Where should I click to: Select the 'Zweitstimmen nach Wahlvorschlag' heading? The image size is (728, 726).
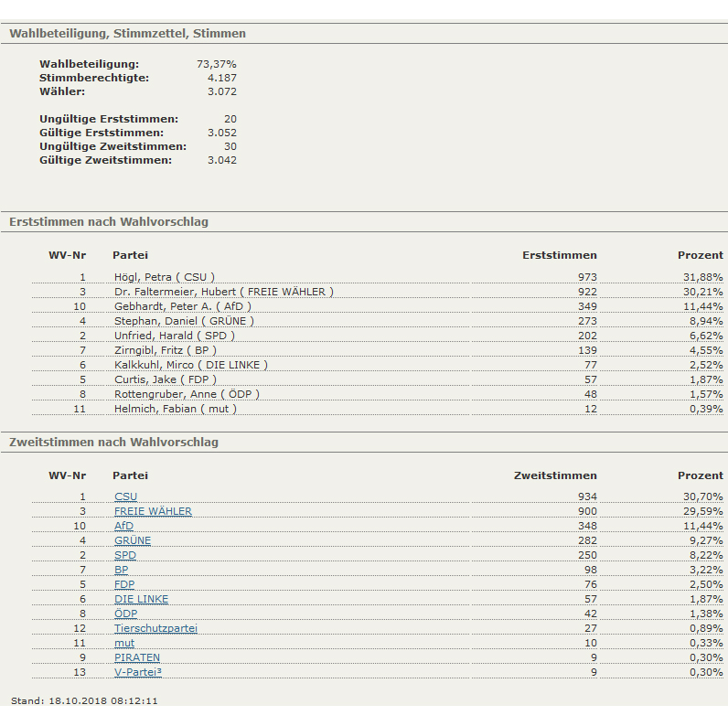pos(113,442)
